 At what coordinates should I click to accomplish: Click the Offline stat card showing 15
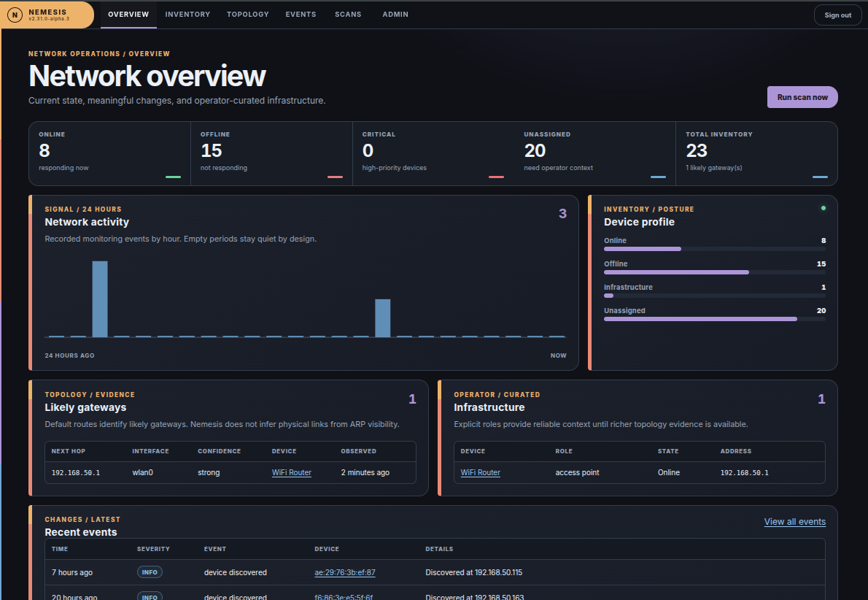click(x=271, y=153)
